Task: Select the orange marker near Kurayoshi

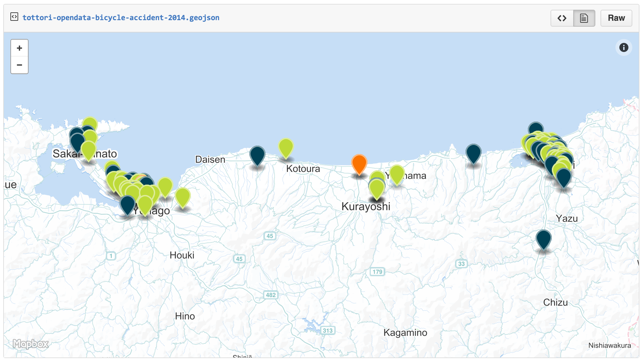Action: (359, 164)
